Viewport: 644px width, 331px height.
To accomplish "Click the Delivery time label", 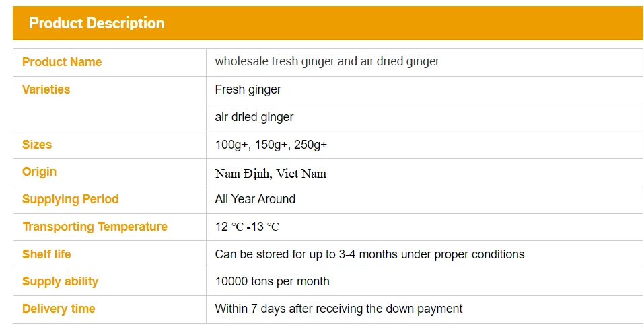I will click(x=59, y=309).
